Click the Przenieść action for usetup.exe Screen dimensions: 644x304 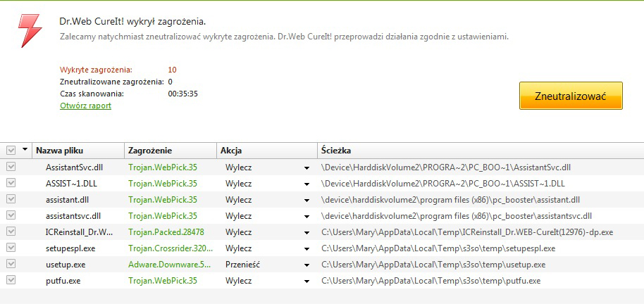coord(242,265)
